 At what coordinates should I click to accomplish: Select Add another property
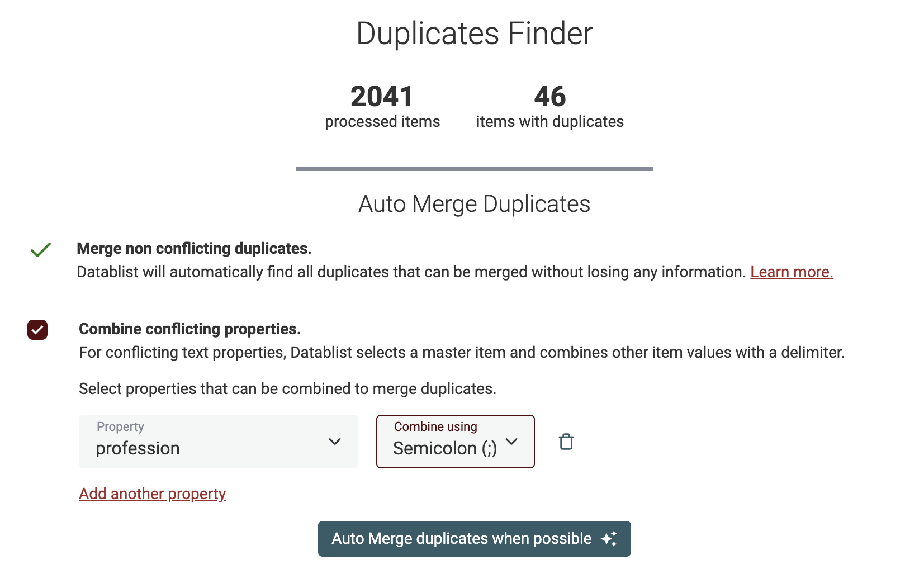pos(152,494)
